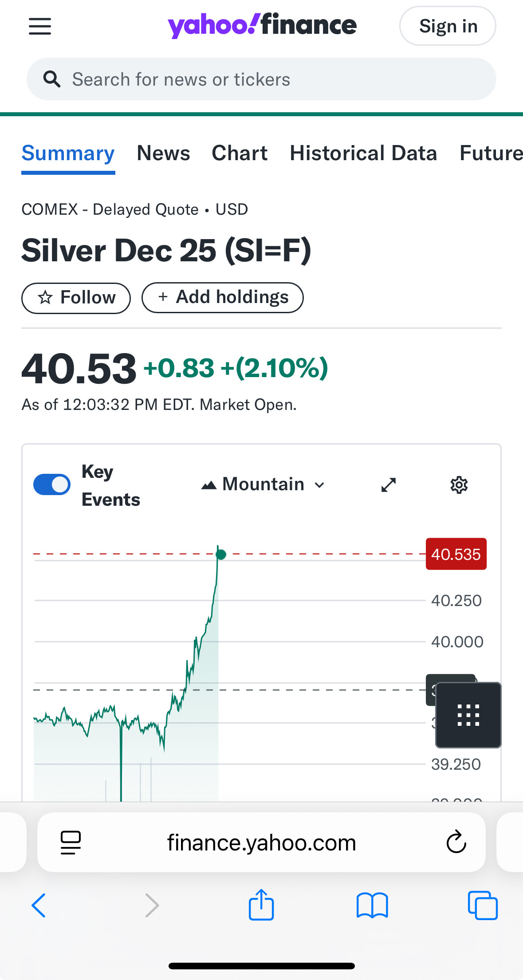Expand chart to full screen
The width and height of the screenshot is (523, 980).
(389, 485)
